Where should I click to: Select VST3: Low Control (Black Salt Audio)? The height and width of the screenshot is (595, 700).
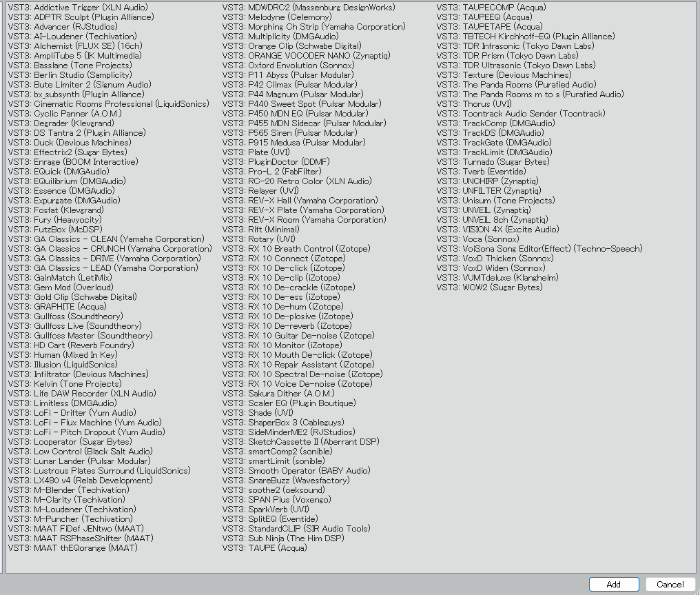(81, 451)
